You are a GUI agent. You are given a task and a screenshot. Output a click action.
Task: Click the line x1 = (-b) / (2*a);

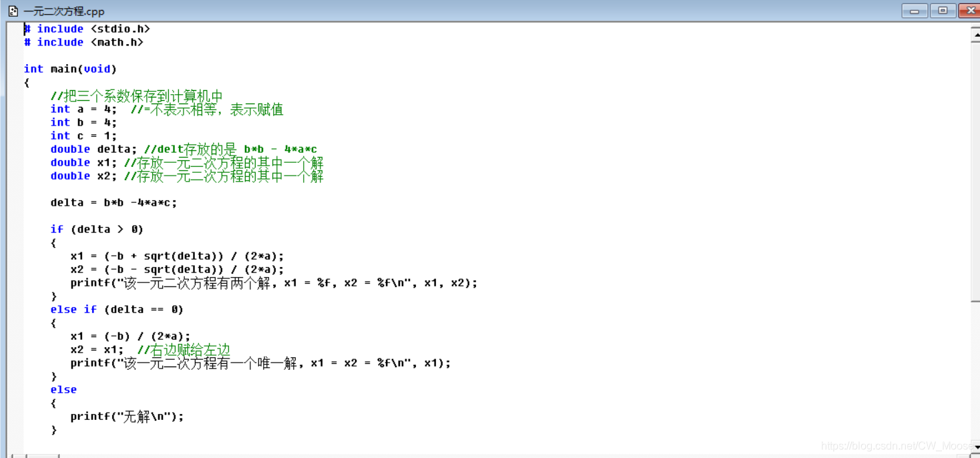(130, 336)
